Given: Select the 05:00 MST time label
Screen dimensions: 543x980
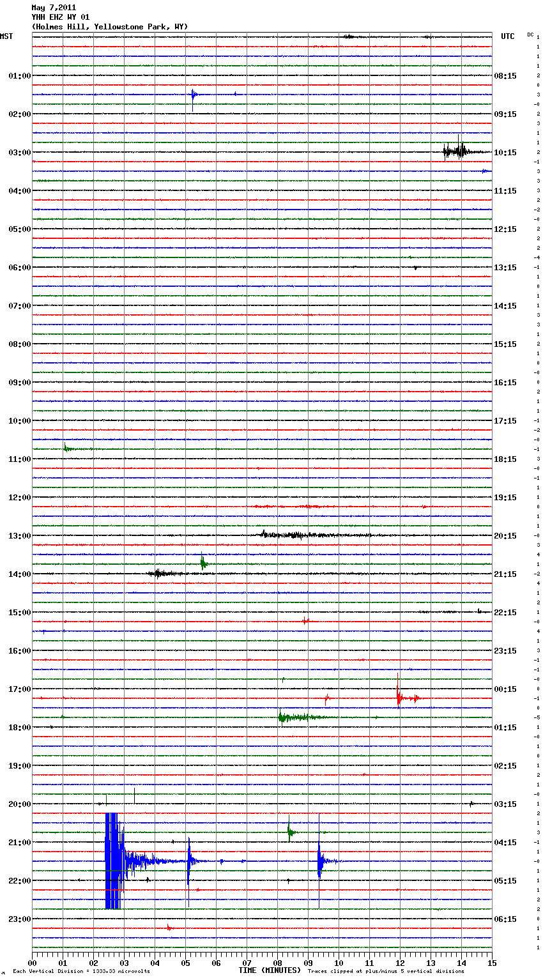Looking at the screenshot, I should 20,229.
